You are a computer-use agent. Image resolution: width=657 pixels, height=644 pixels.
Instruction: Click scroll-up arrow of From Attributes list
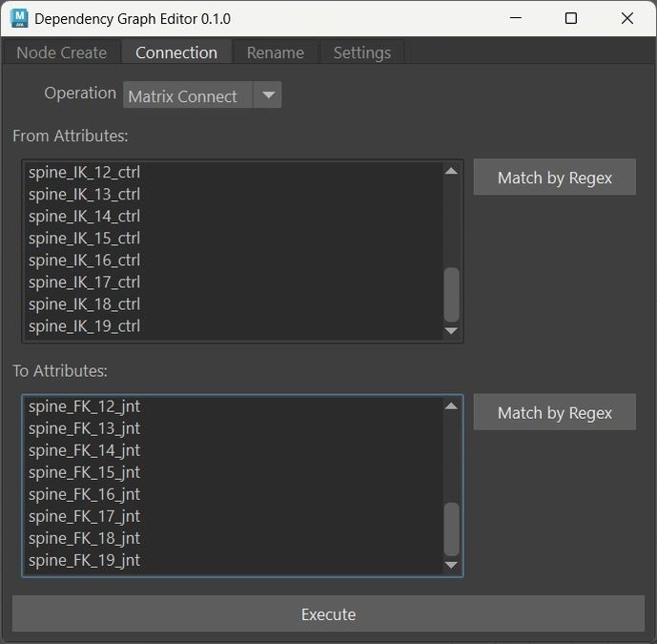click(451, 171)
